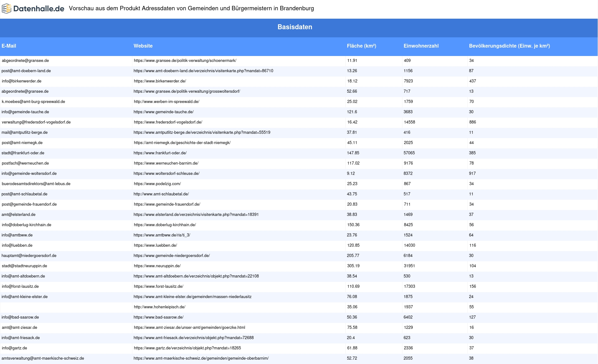
Task: Click density value 886
Action: pyautogui.click(x=472, y=122)
